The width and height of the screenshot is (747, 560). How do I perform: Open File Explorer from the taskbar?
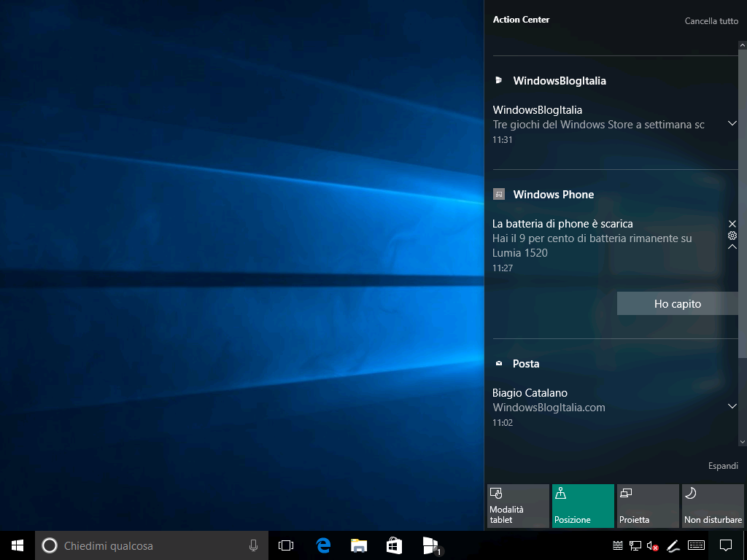(359, 545)
